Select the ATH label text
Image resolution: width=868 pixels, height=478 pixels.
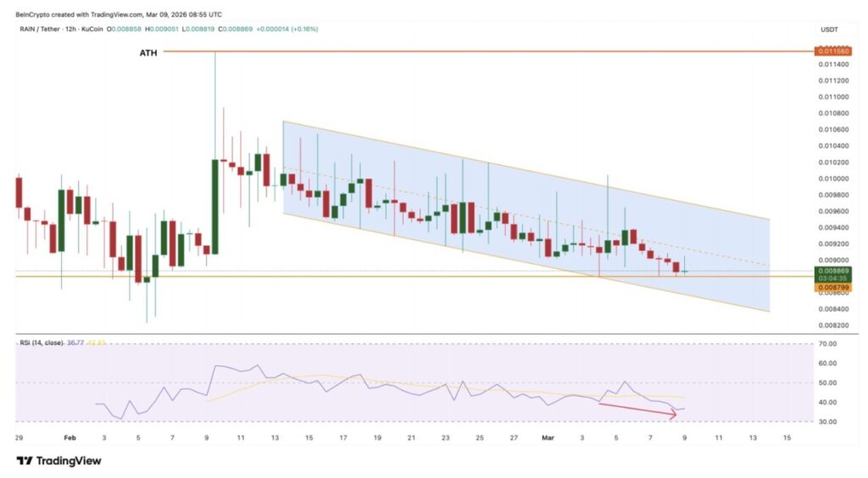click(x=147, y=53)
